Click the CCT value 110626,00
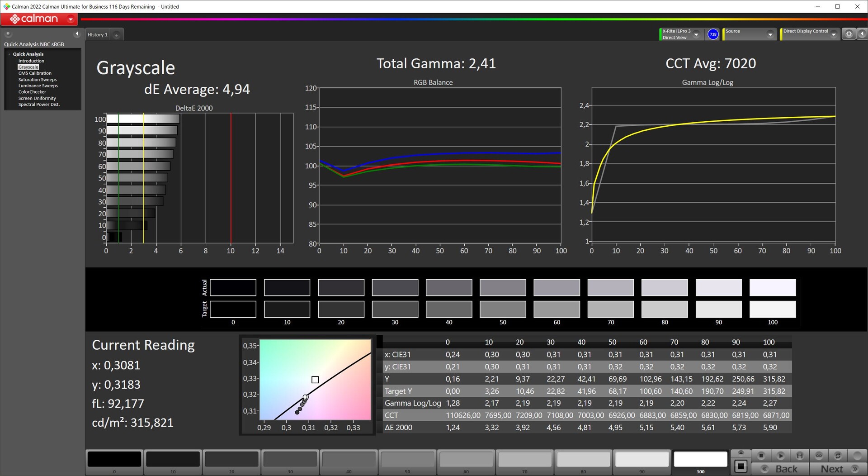The image size is (868, 476). (463, 415)
